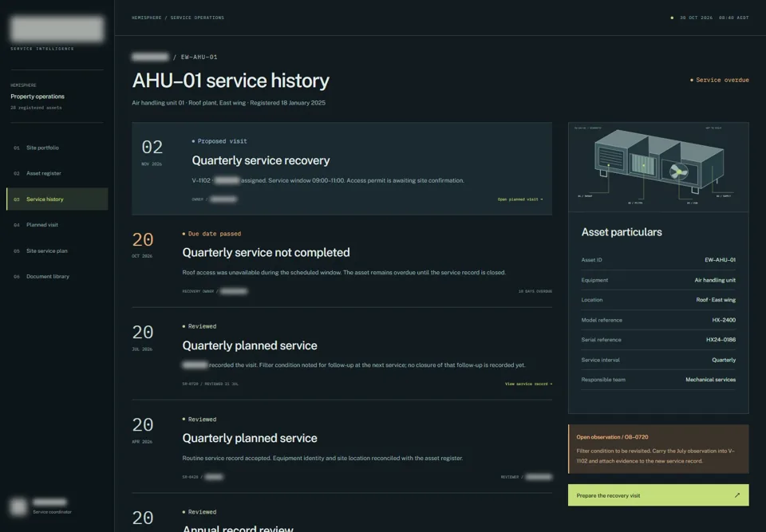Open Site portfolio in the sidebar
The image size is (766, 532).
click(57, 148)
